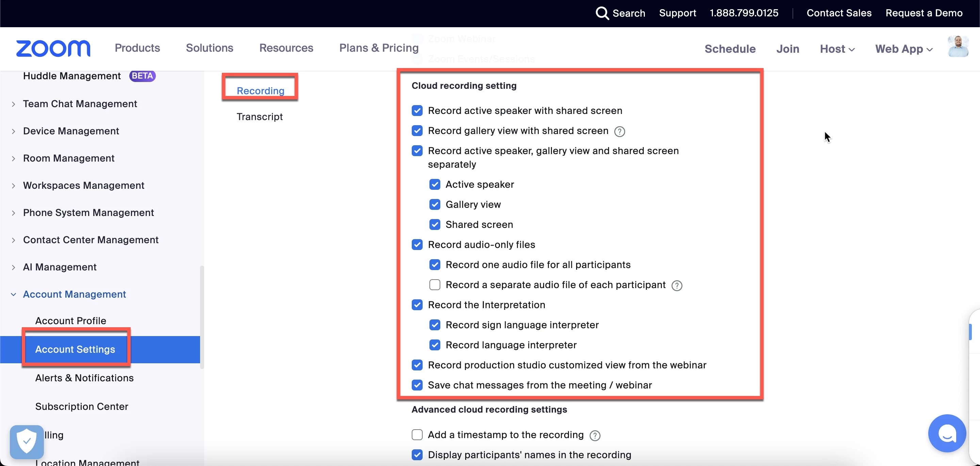
Task: Enable Add a timestamp to the recording
Action: coord(417,435)
